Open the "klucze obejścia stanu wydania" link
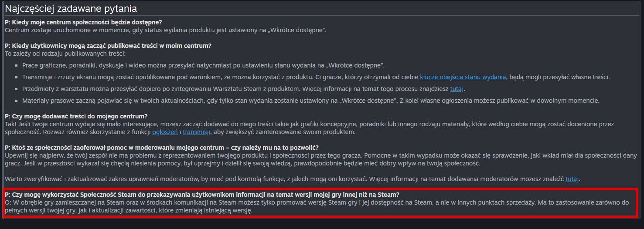644x229 pixels. coord(463,77)
